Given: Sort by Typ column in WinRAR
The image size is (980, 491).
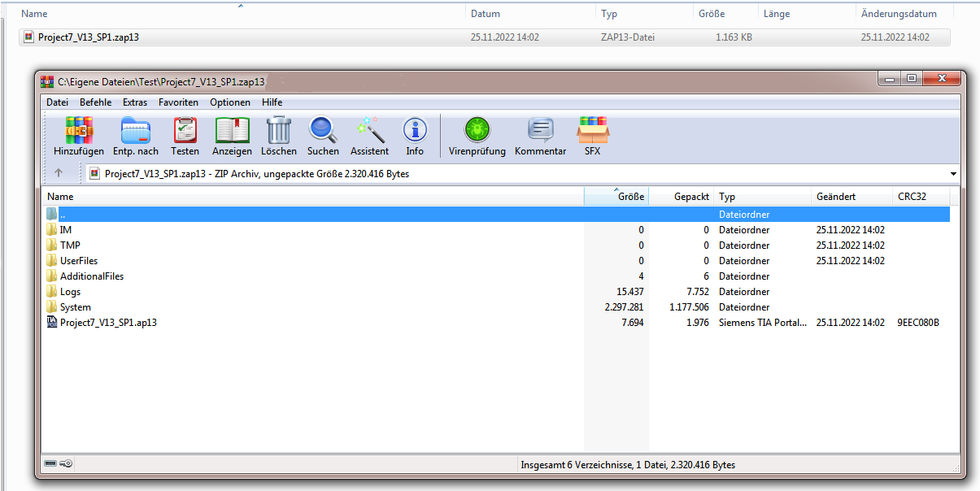Looking at the screenshot, I should point(763,197).
